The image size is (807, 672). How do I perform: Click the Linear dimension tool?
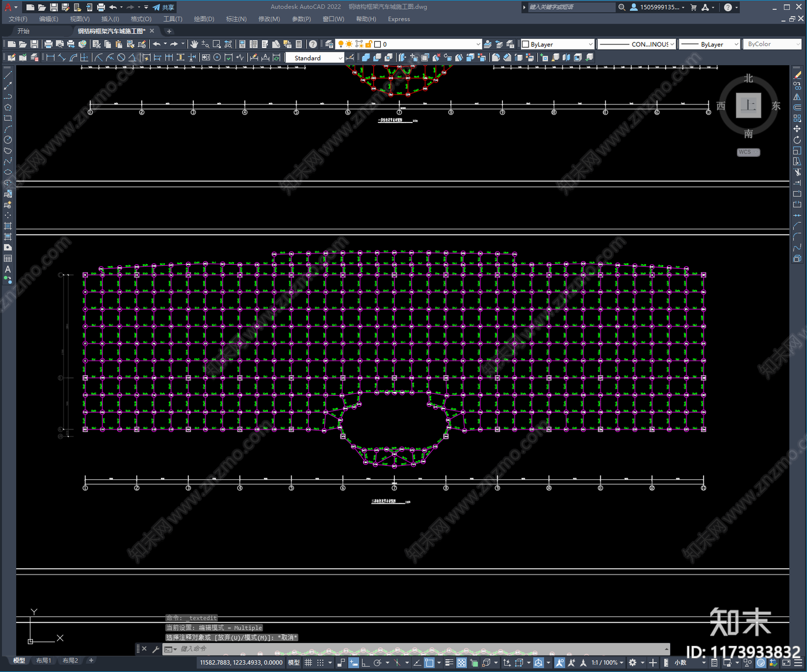50,57
